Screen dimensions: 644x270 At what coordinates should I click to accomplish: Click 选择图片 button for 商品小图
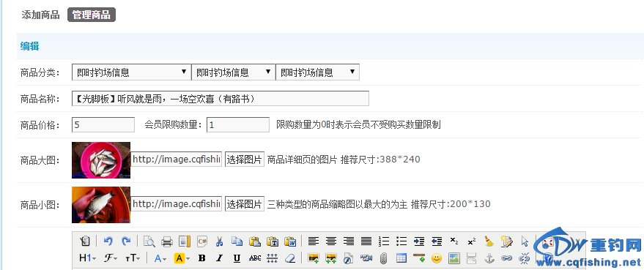(245, 203)
